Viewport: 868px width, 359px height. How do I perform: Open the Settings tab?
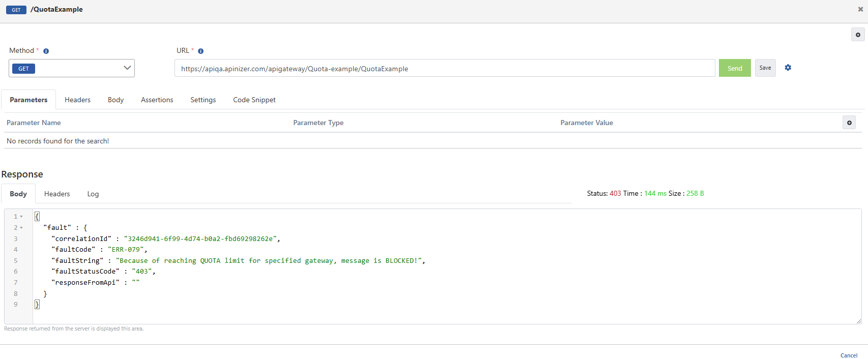[x=203, y=100]
